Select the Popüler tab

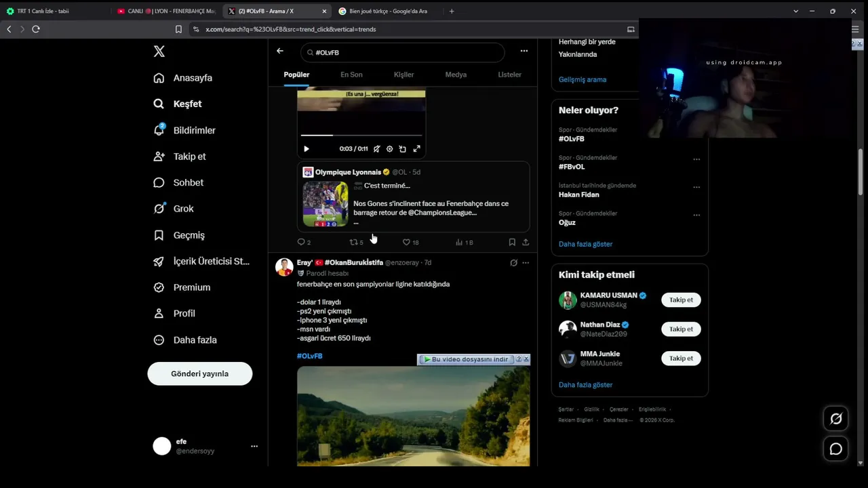(x=296, y=75)
